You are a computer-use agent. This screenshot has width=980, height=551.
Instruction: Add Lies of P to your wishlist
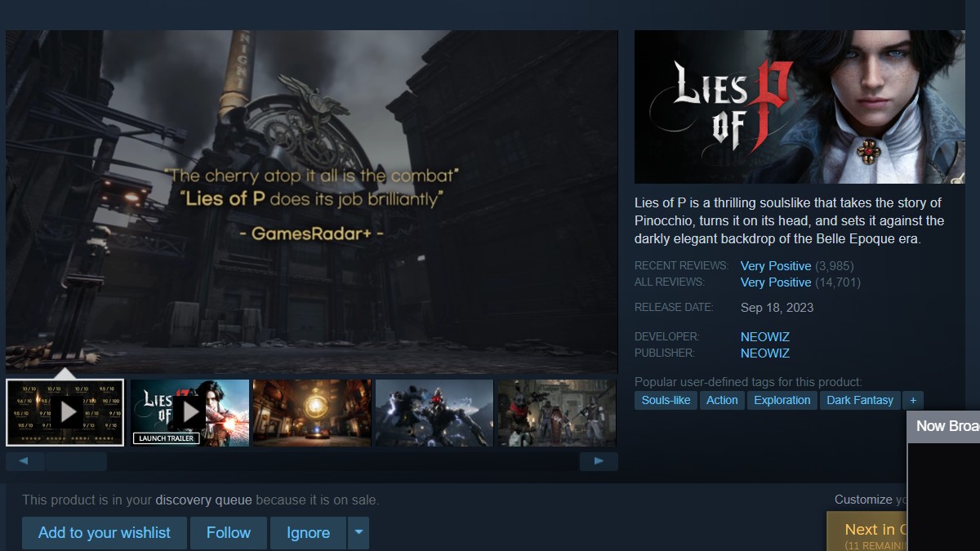tap(105, 533)
